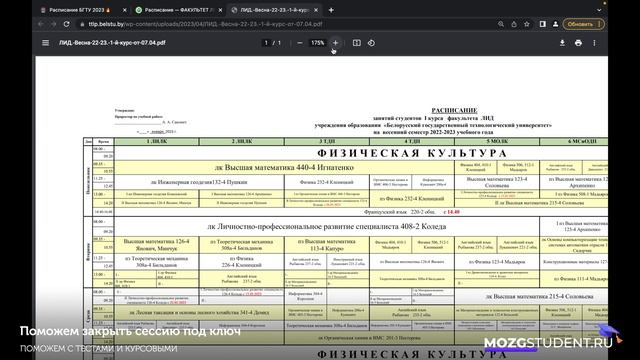Viewport: 640px width, 360px height.
Task: Click the 4 ТДП column header
Action: tap(412, 141)
